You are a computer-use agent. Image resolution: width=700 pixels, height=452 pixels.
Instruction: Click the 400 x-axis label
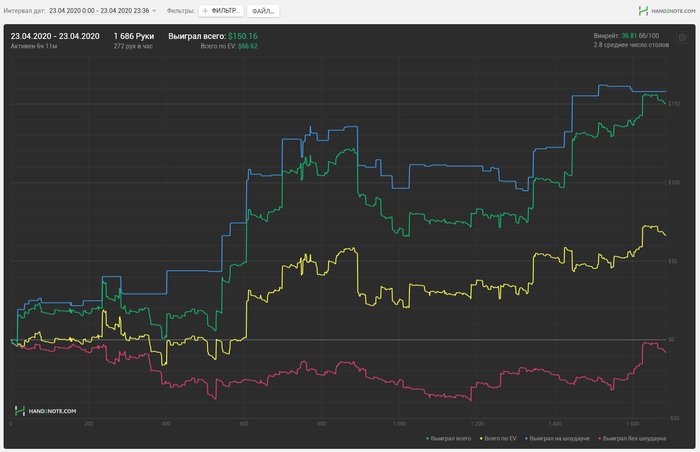(x=166, y=423)
